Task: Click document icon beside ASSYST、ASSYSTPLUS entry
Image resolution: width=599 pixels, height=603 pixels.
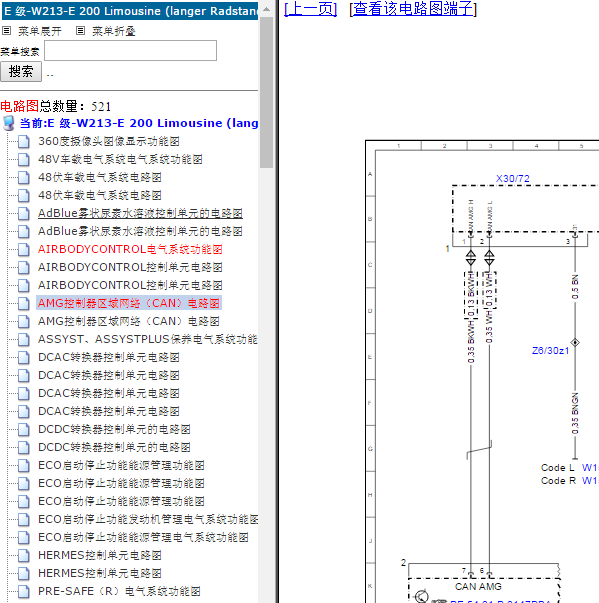Action: pos(24,340)
